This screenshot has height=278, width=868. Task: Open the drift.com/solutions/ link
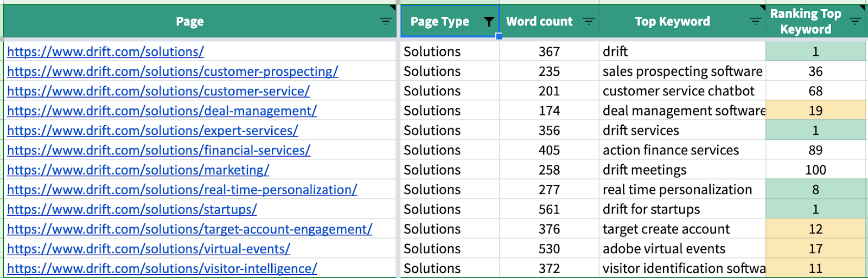coord(105,51)
